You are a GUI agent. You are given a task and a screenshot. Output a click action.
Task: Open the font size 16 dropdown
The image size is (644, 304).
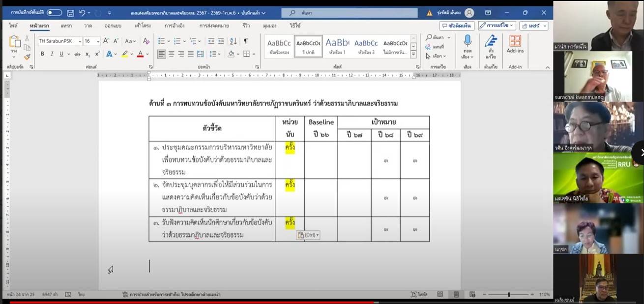click(98, 41)
